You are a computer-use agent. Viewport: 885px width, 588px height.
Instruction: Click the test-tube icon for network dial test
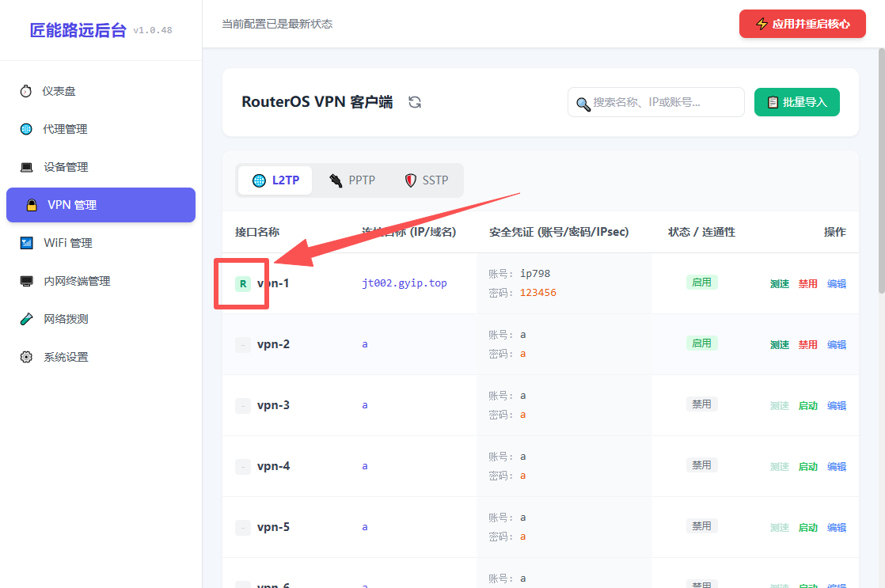pos(27,319)
